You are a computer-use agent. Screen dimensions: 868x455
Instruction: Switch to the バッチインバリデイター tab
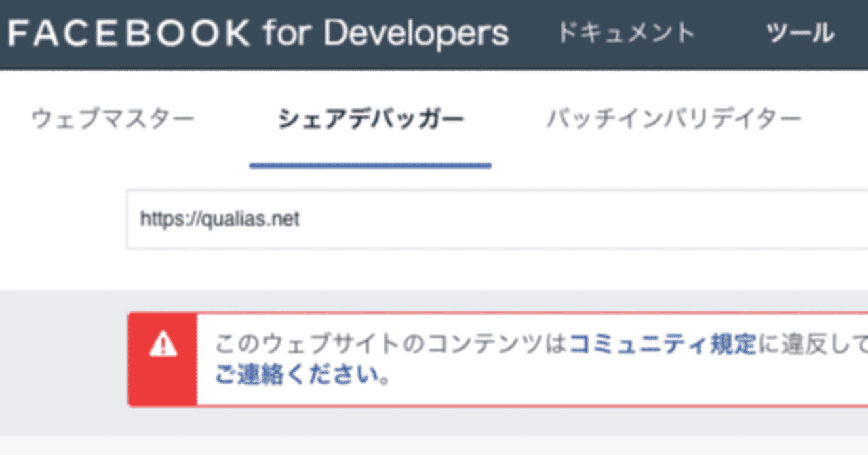673,119
